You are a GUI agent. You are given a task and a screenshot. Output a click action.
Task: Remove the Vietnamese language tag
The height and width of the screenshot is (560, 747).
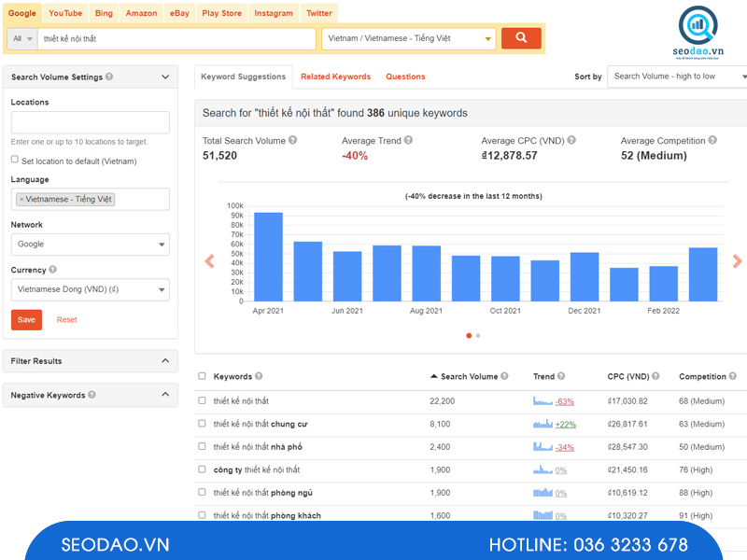coord(21,200)
